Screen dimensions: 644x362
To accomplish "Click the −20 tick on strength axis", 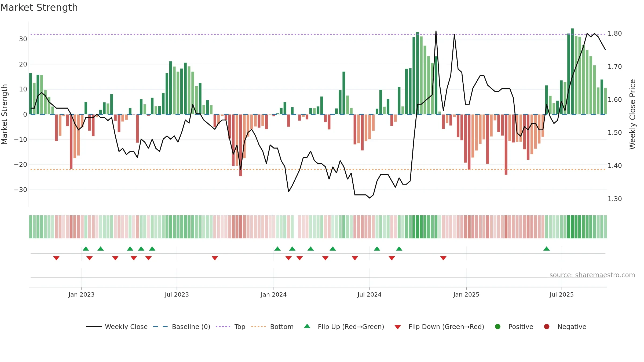I will tap(21, 165).
